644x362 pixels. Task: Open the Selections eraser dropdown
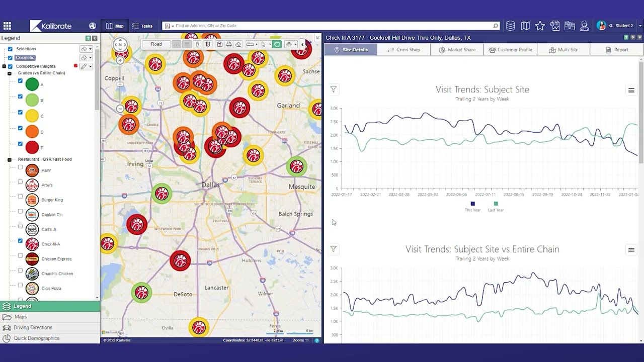(90, 49)
